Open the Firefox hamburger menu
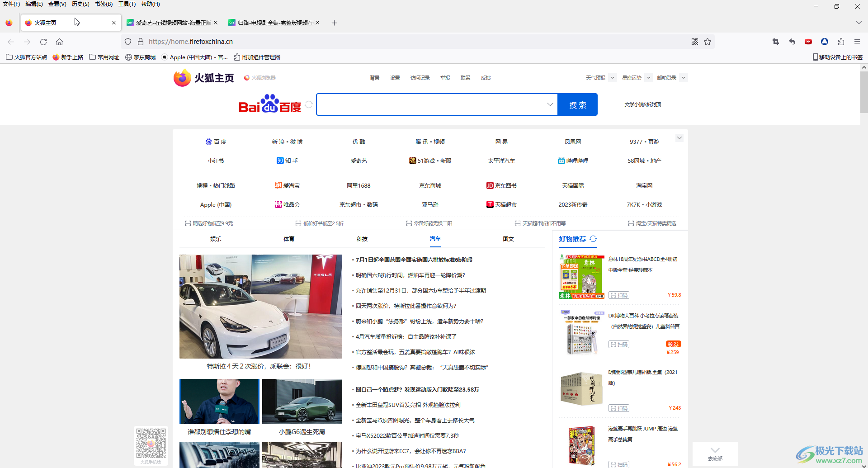This screenshot has width=868, height=468. pos(857,42)
